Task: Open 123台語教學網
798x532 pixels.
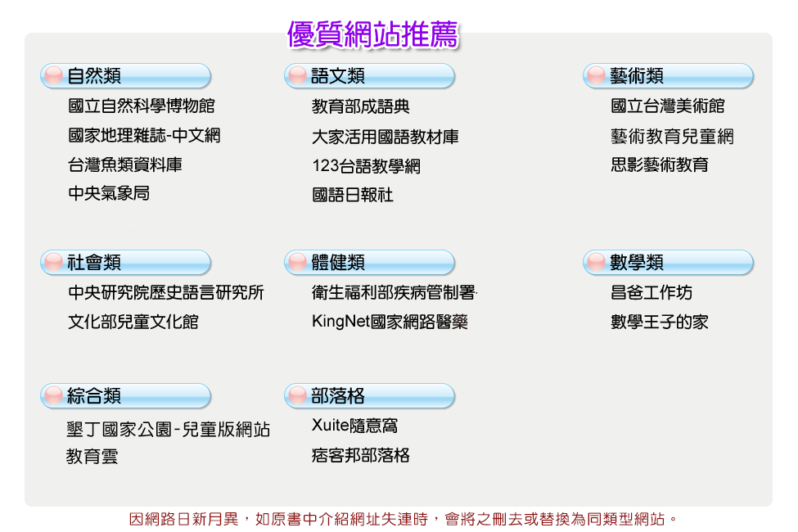Action: (x=366, y=166)
